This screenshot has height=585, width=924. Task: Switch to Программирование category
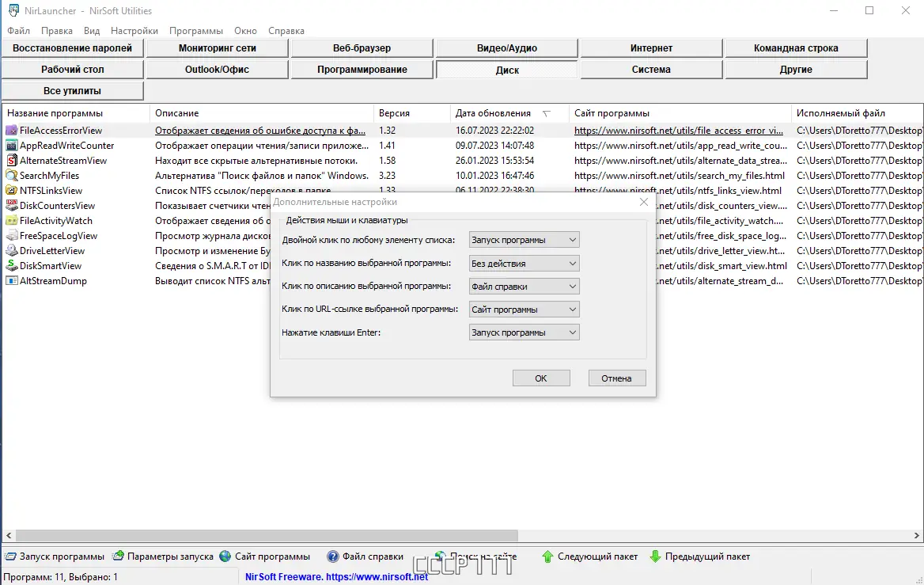(362, 69)
